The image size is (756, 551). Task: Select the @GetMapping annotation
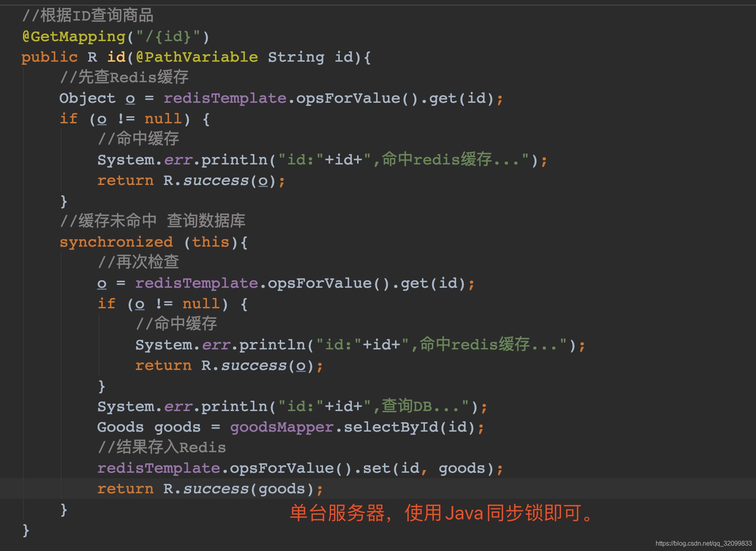click(x=74, y=37)
